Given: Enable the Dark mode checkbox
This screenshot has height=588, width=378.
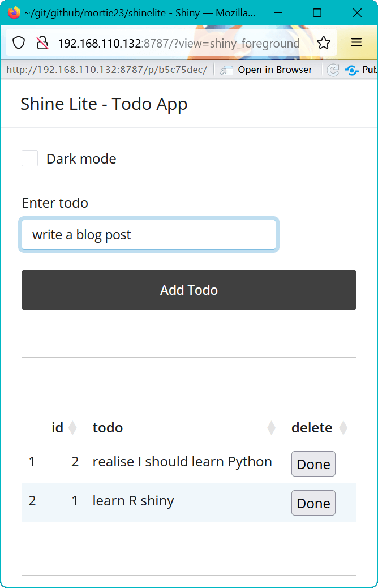Looking at the screenshot, I should point(29,158).
